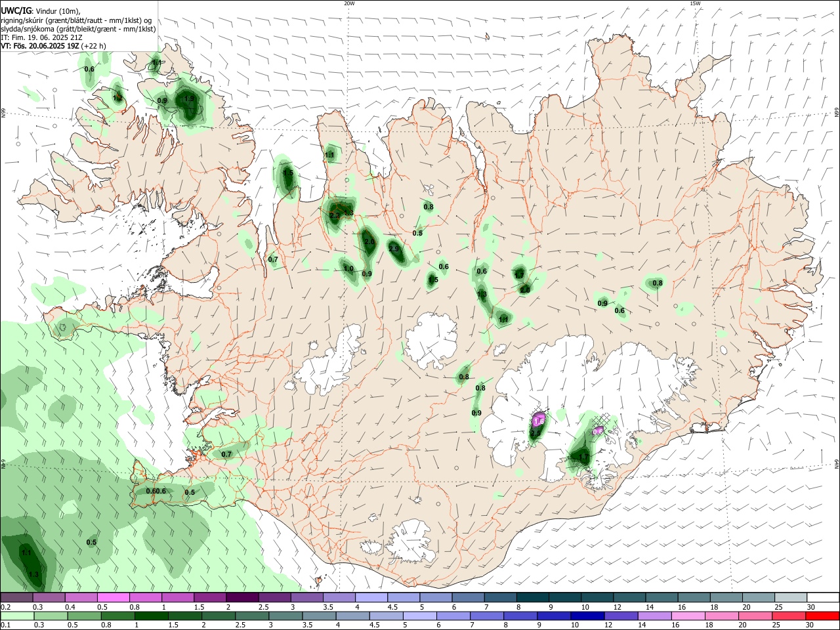The image size is (840, 630).
Task: Click the dark green 1–1.5 rain legend swatch
Action: click(151, 616)
